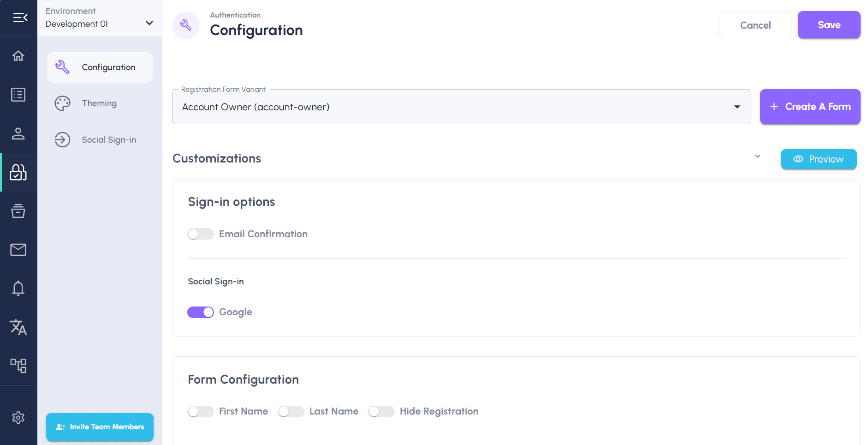This screenshot has height=445, width=868.
Task: Open the user profile icon
Action: (x=18, y=134)
